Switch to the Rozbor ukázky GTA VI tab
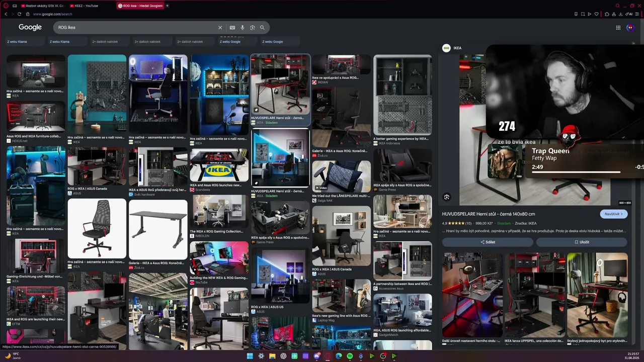 [42, 6]
